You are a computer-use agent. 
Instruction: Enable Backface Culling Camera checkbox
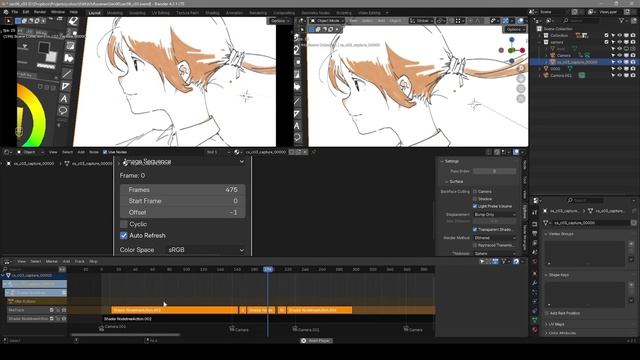pyautogui.click(x=475, y=191)
